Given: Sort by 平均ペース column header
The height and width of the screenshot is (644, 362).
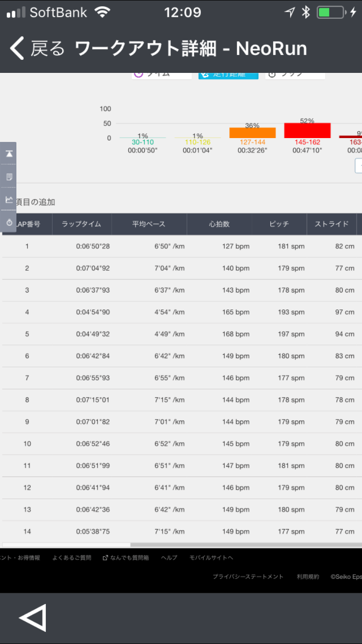Looking at the screenshot, I should [149, 224].
